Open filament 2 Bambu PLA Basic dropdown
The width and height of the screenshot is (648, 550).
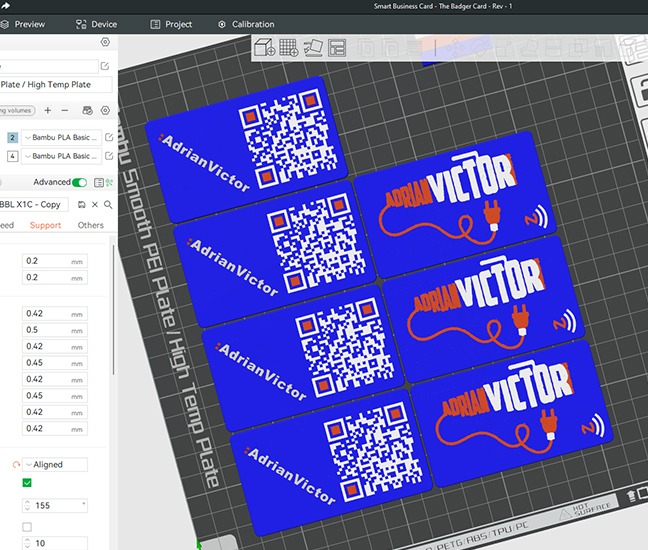(61, 137)
